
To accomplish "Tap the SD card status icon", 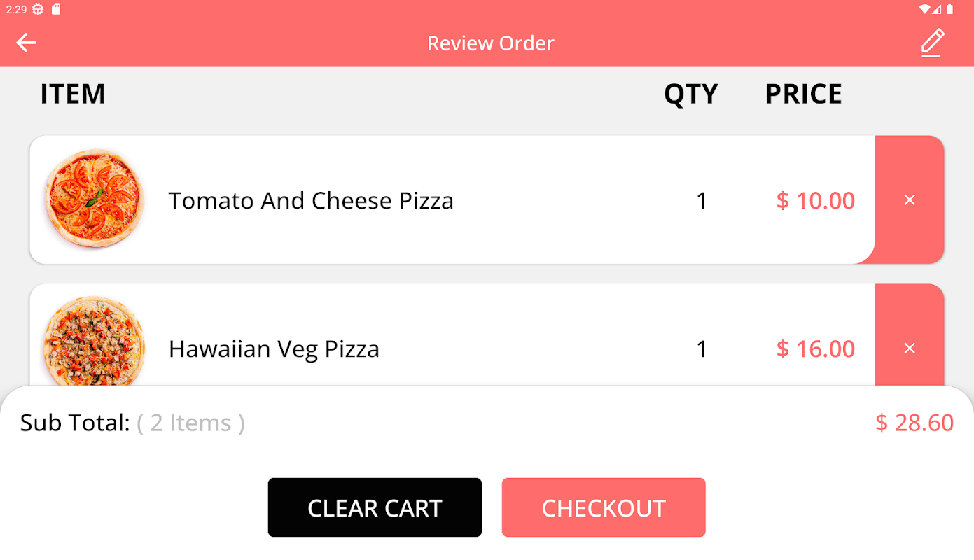I will click(57, 10).
